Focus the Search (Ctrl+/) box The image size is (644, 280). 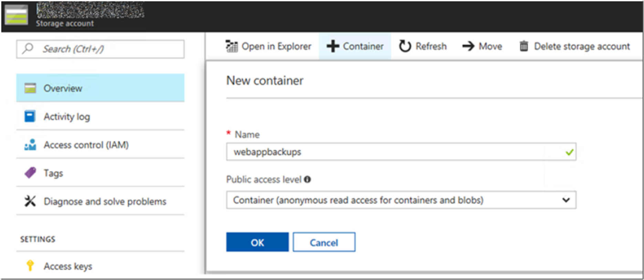click(x=100, y=49)
